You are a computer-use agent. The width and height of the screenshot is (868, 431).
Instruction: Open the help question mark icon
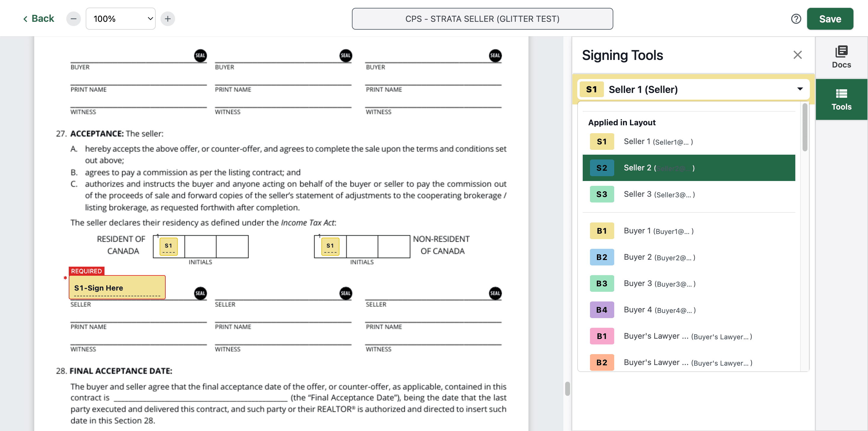coord(796,19)
